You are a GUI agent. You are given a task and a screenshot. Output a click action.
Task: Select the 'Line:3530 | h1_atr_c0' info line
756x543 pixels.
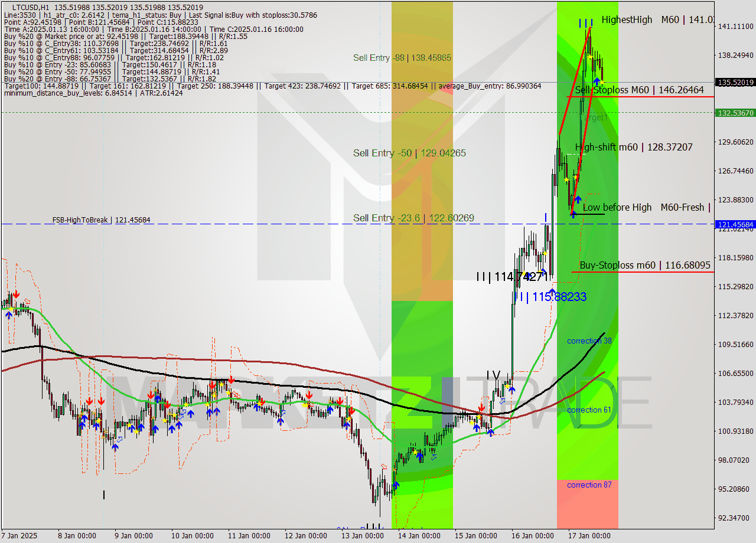[x=161, y=15]
